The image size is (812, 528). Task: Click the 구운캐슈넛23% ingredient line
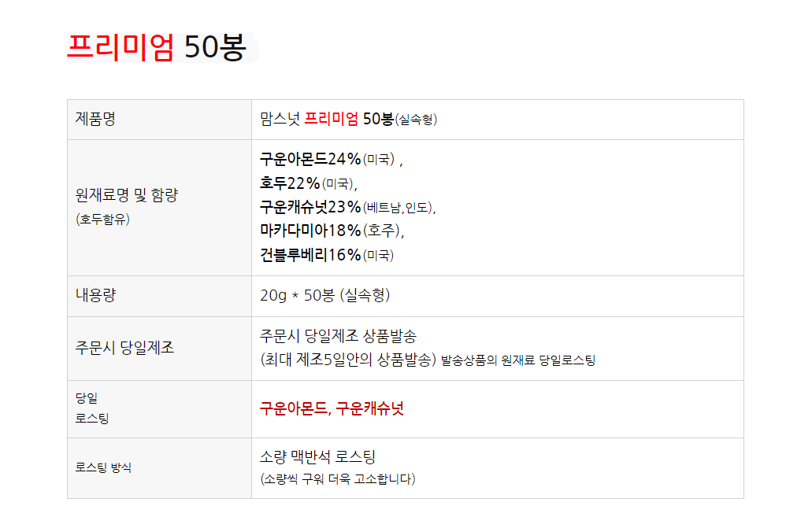coord(347,207)
